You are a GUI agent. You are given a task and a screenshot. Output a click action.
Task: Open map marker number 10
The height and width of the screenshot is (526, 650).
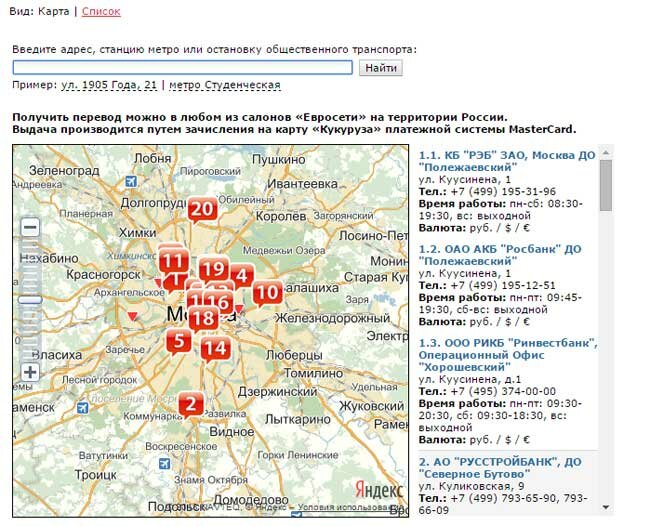268,293
